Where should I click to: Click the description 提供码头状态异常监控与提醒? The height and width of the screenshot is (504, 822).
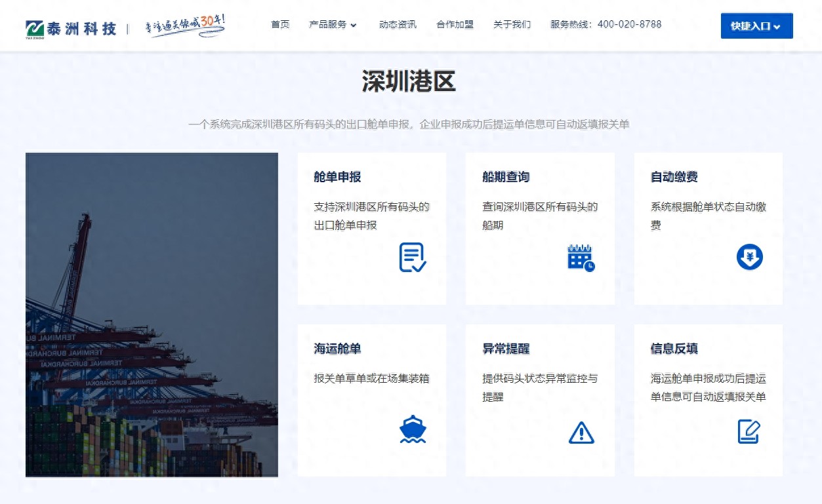tap(540, 387)
